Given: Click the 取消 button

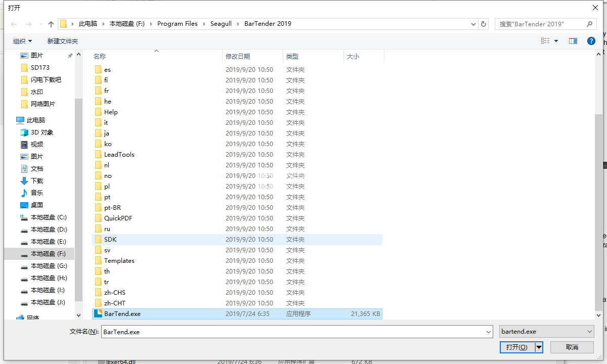Looking at the screenshot, I should (572, 347).
